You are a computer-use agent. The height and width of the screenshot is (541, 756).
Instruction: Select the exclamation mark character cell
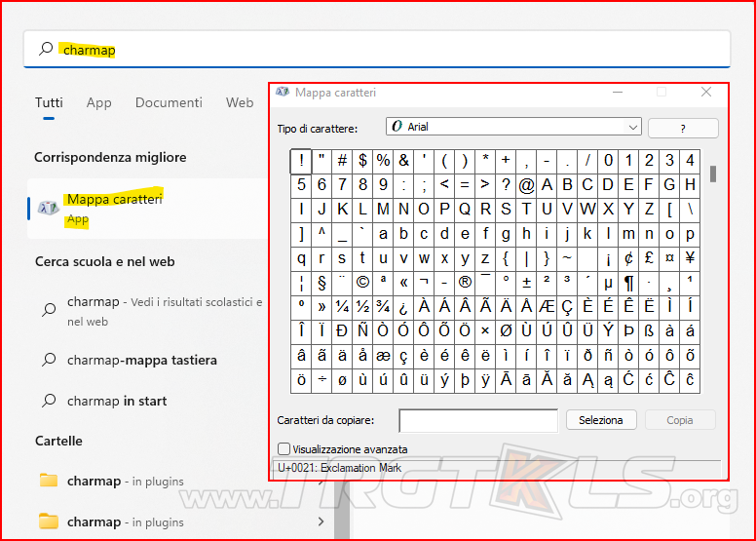tap(301, 161)
